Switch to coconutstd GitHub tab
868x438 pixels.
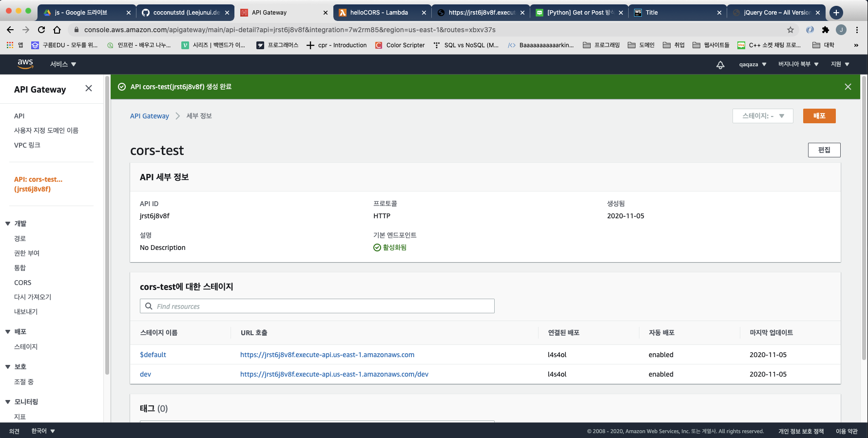[186, 13]
